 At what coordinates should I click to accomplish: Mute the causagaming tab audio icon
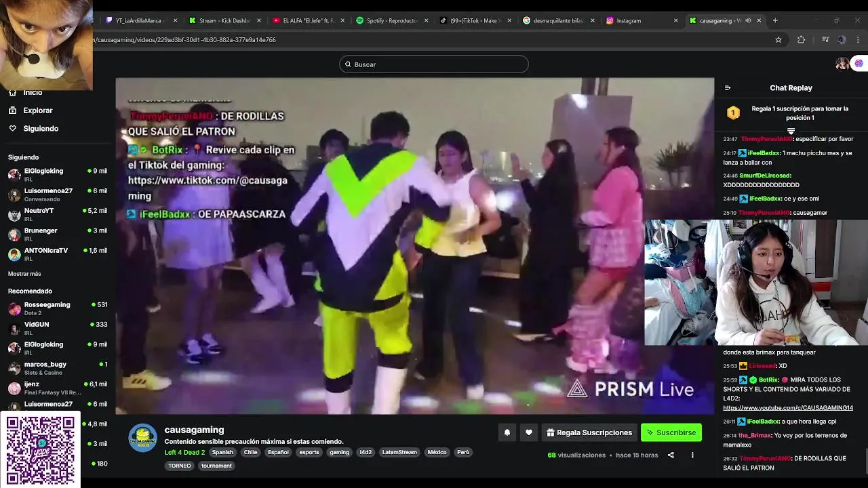pos(748,20)
